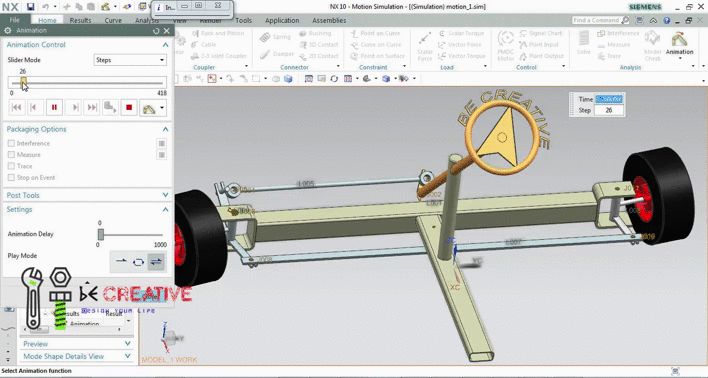Select the Retrace play mode icon

point(156,261)
